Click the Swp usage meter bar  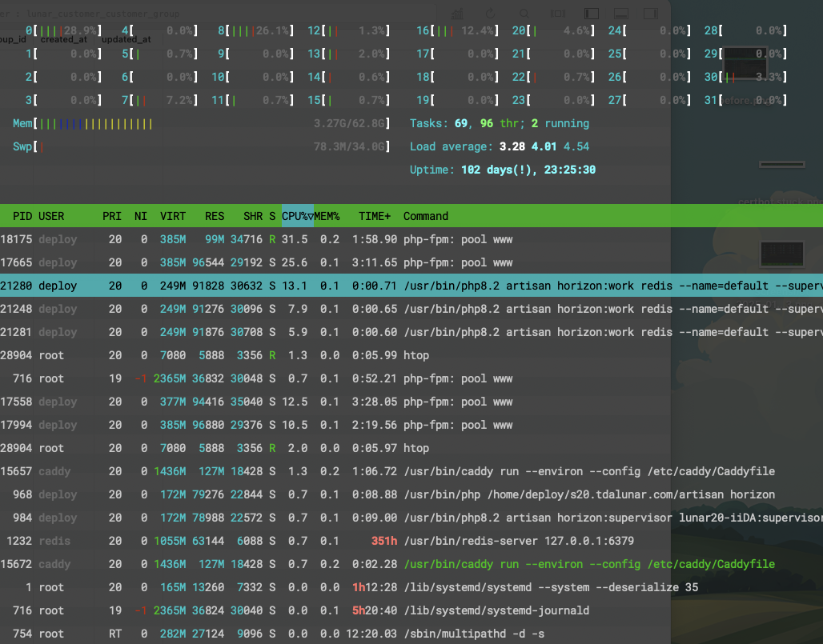pos(200,147)
